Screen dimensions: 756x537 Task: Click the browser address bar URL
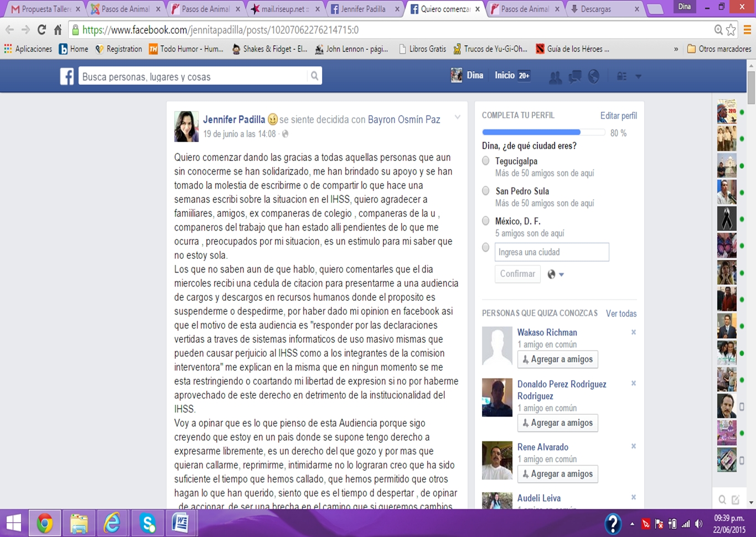click(x=220, y=30)
